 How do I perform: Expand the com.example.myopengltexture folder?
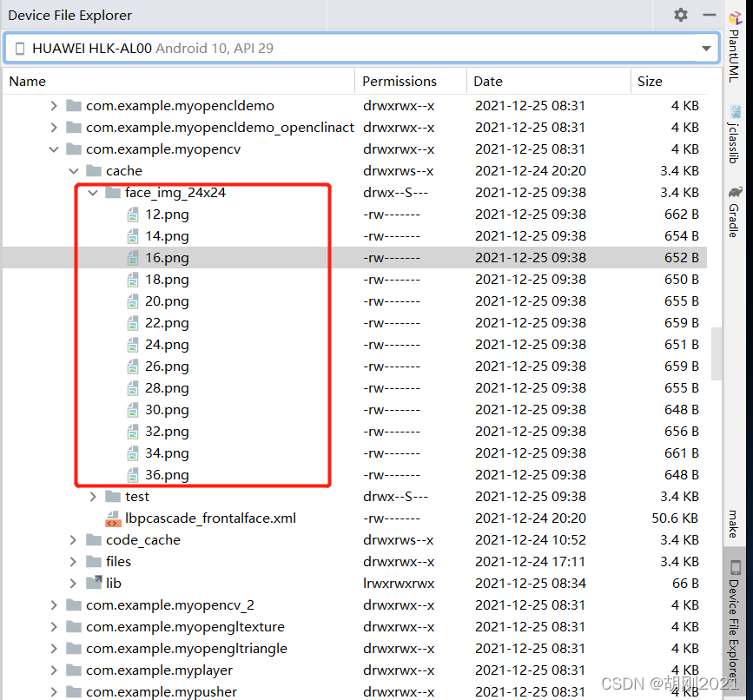[x=54, y=626]
